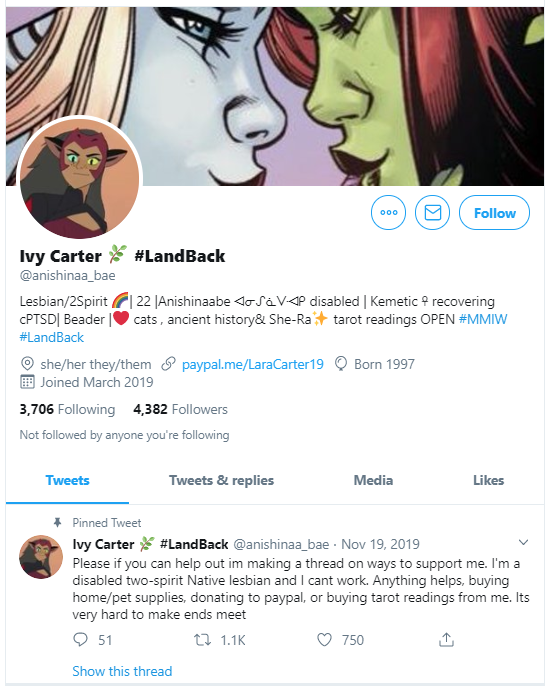This screenshot has height=686, width=551.
Task: Open the #LandBack hashtag in bio
Action: point(52,337)
